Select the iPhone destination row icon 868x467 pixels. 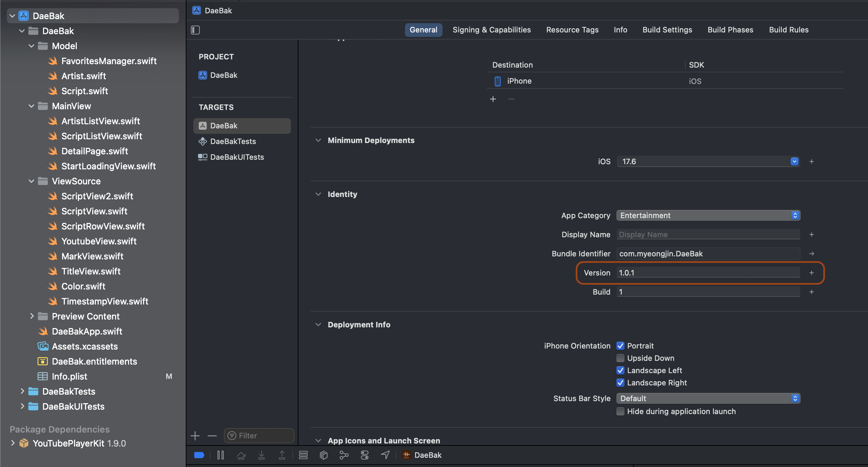tap(498, 81)
